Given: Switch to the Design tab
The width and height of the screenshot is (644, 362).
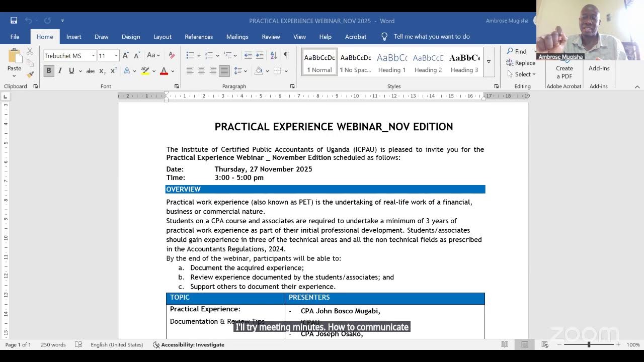Looking at the screenshot, I should [131, 37].
